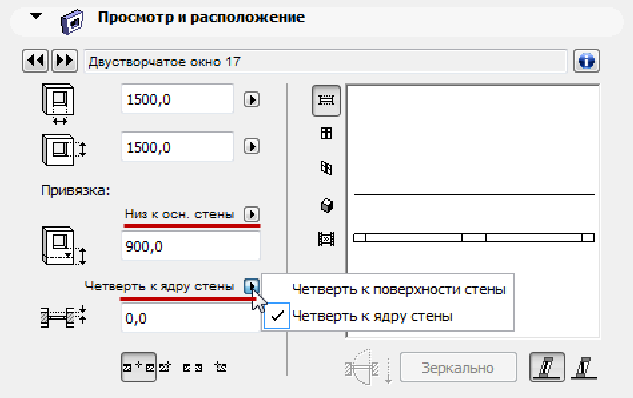Click the Зеркально button

pos(458,367)
